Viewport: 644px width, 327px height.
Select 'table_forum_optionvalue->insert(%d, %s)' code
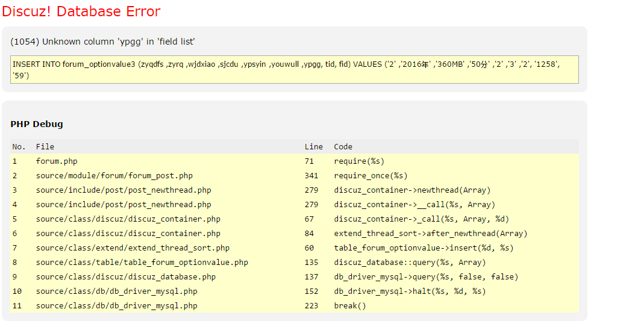pos(424,248)
